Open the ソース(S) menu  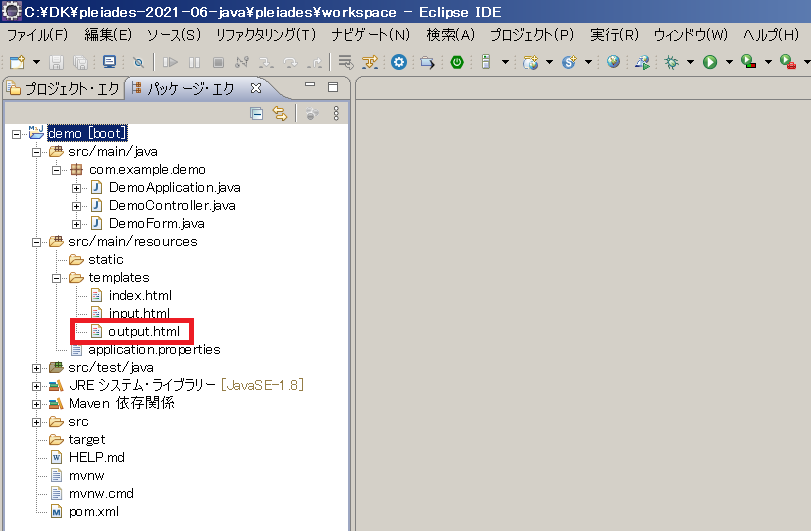point(174,35)
